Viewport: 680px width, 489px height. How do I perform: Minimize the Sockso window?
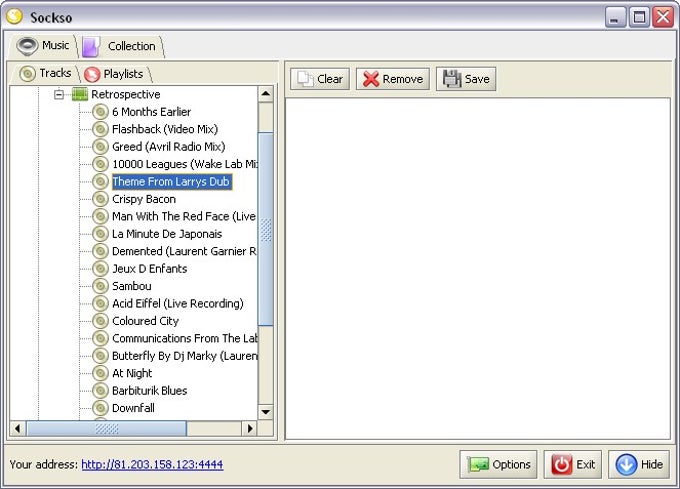click(x=615, y=17)
